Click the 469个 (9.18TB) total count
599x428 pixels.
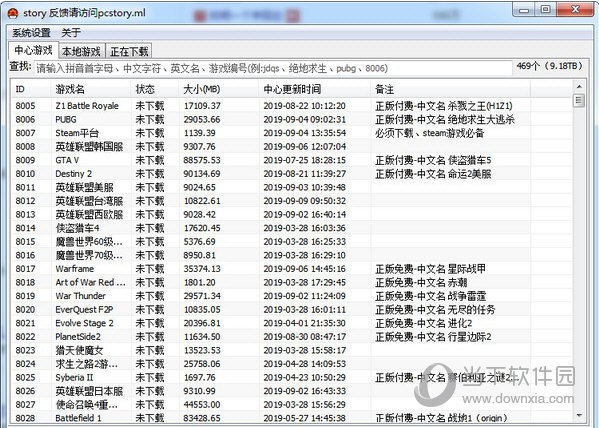point(549,66)
